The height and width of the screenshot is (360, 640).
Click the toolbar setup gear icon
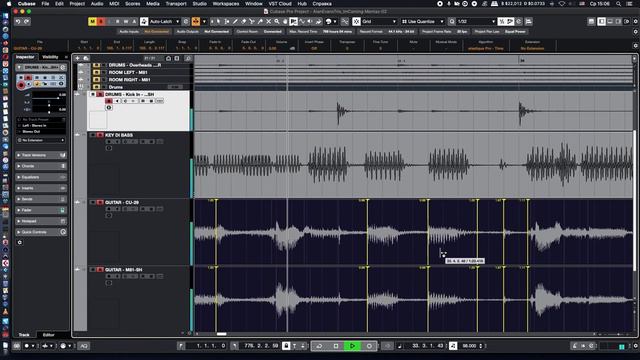click(636, 22)
